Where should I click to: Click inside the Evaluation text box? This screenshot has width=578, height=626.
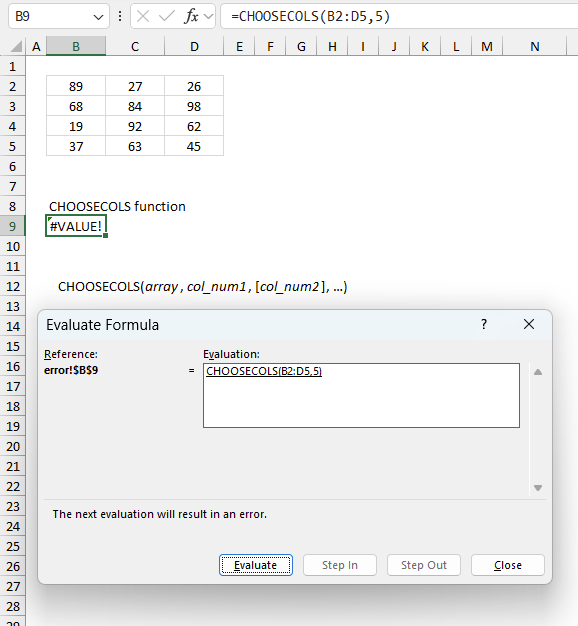point(361,395)
